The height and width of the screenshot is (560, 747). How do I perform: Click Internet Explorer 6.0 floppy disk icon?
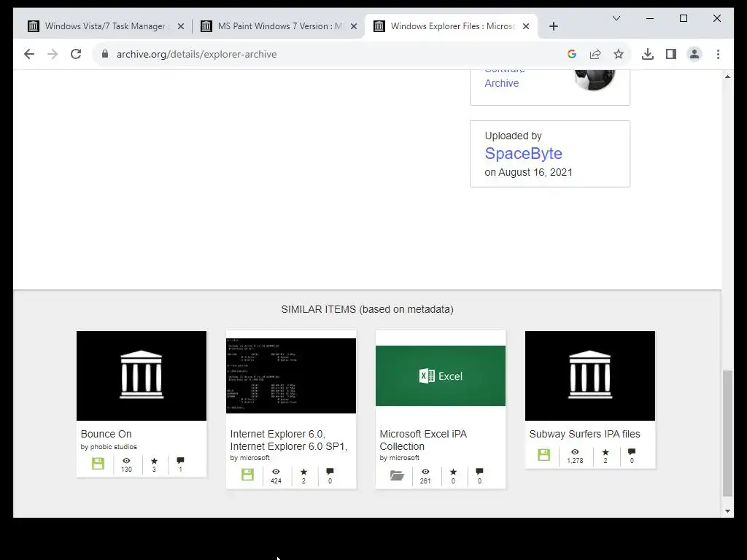(248, 474)
